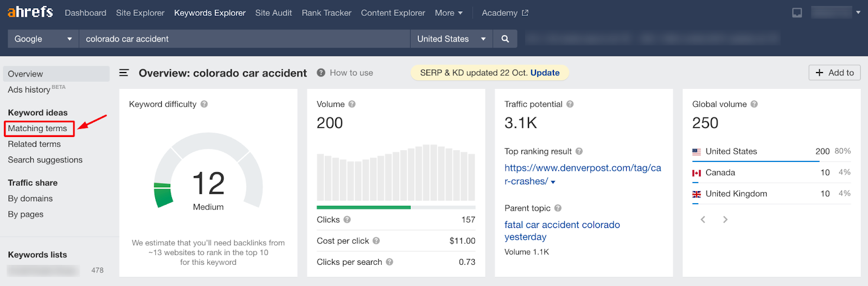
Task: Open Keyword difficulty help icon
Action: (x=204, y=104)
